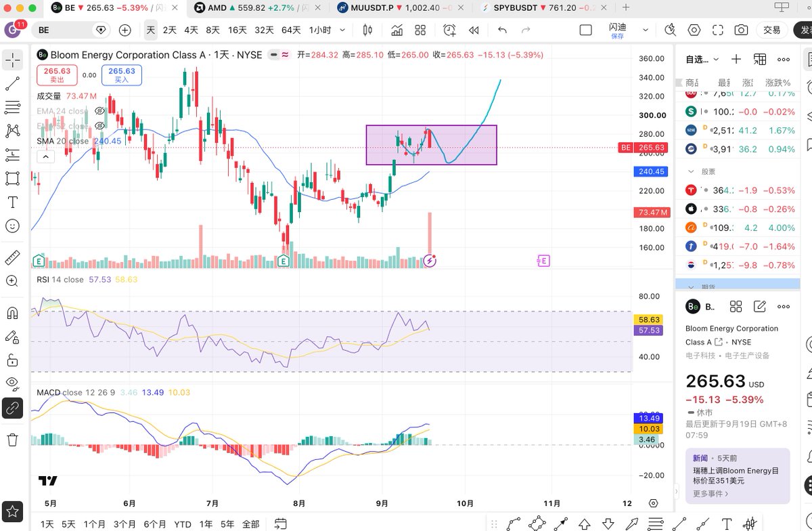Click the zoom in tool

12,281
